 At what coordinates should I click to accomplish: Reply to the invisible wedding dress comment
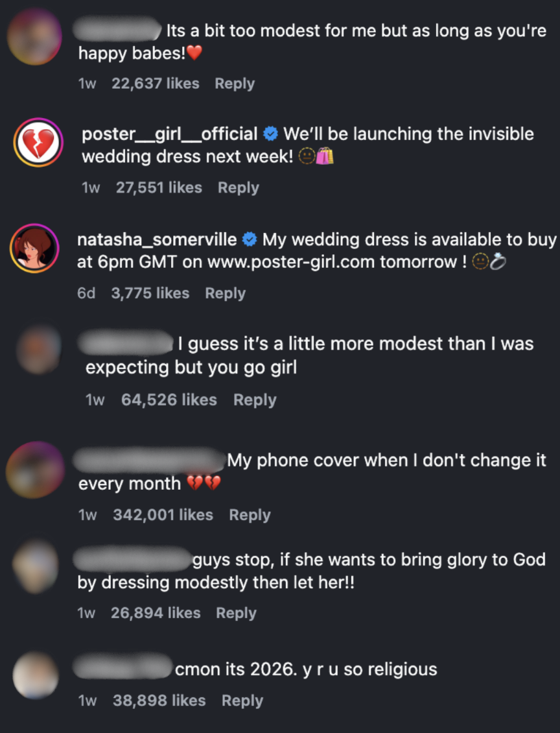coord(238,187)
